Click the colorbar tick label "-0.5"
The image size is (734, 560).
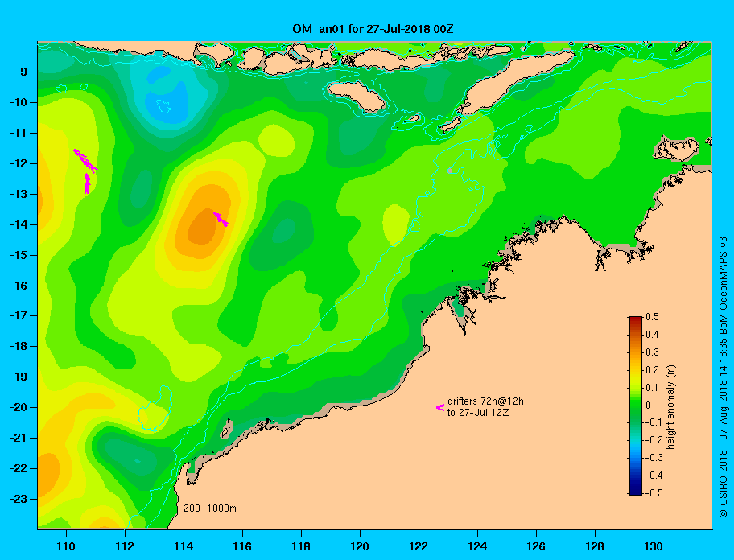(x=654, y=493)
